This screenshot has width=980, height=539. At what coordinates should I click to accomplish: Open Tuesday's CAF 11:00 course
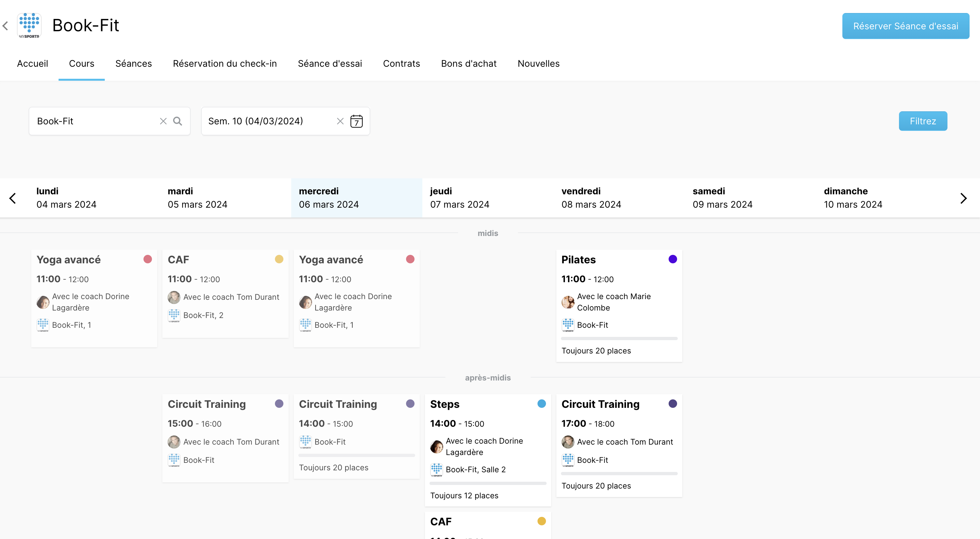pyautogui.click(x=178, y=260)
